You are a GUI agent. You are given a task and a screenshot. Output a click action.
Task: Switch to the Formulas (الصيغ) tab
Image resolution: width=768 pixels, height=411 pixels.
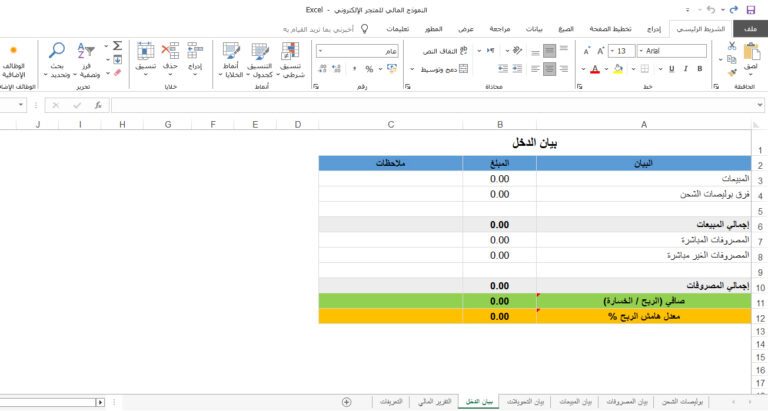pyautogui.click(x=566, y=29)
